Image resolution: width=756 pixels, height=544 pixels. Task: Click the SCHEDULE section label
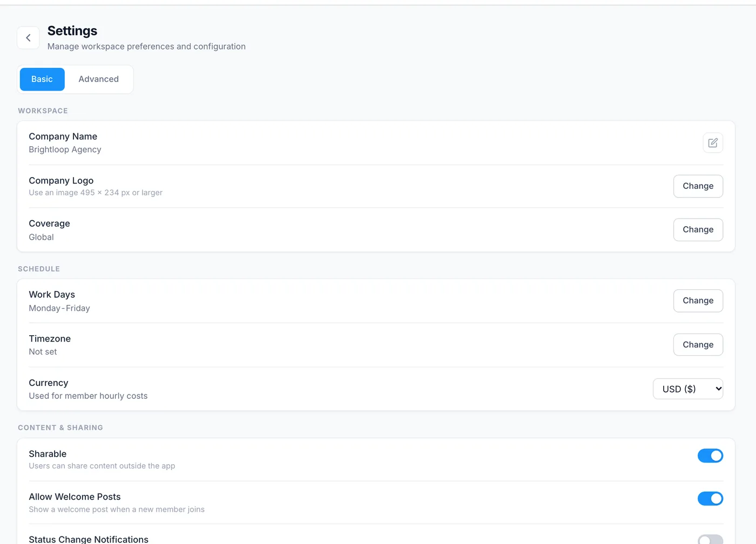coord(39,269)
